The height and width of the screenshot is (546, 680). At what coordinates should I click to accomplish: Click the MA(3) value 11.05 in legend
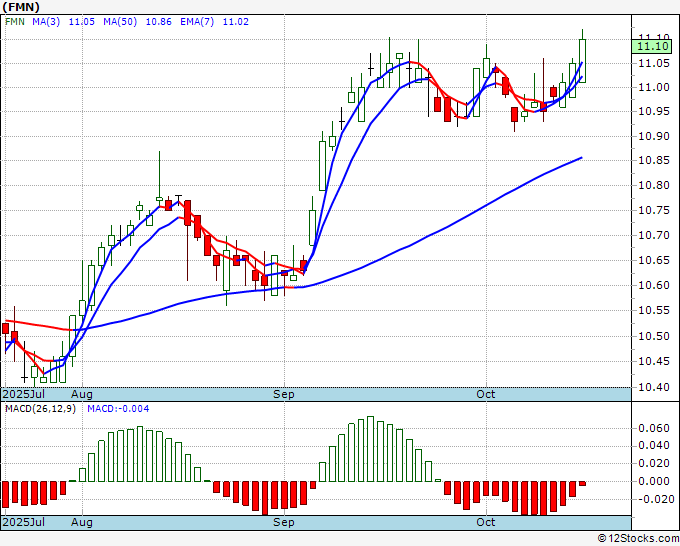pos(82,21)
